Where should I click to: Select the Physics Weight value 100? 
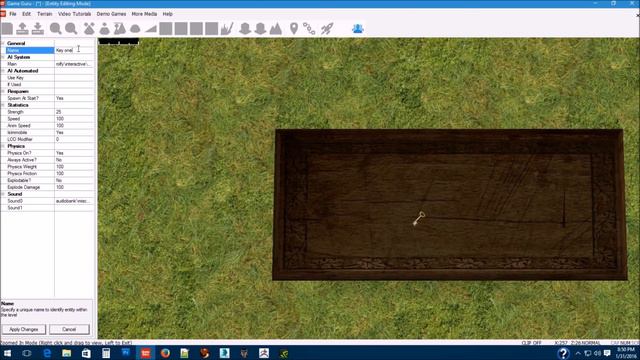pyautogui.click(x=74, y=167)
